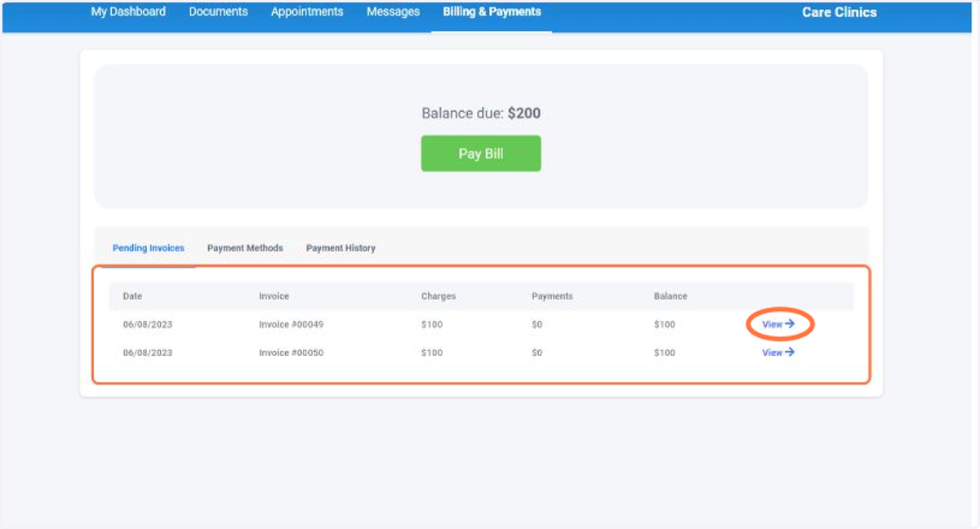Click the green Pay Bill button
This screenshot has height=529, width=980.
point(481,153)
